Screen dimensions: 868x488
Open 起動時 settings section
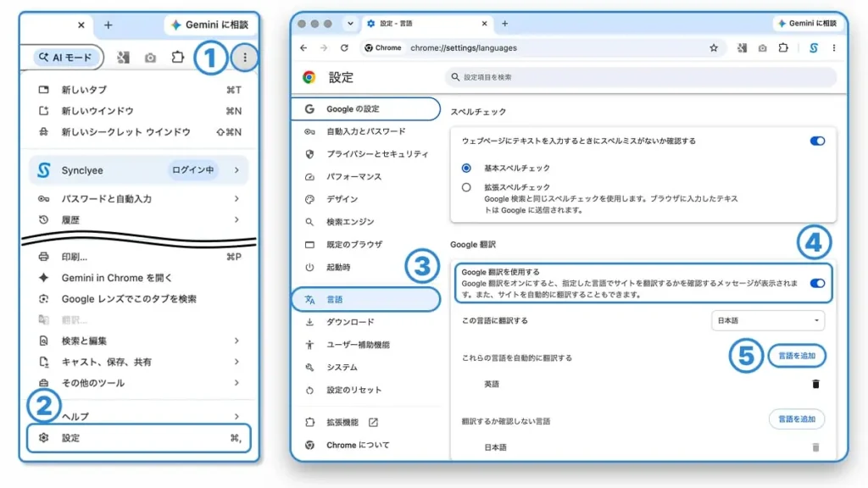365,267
